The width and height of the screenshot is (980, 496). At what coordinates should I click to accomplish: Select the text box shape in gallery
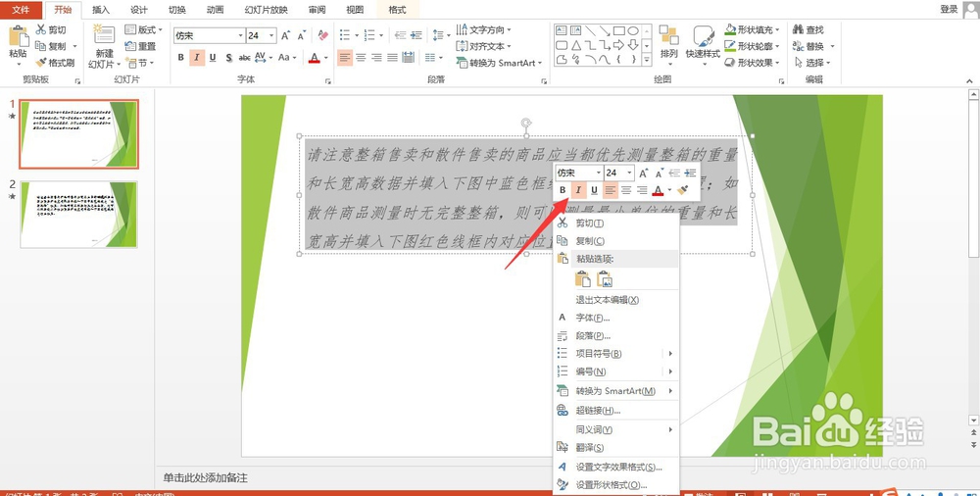point(561,30)
